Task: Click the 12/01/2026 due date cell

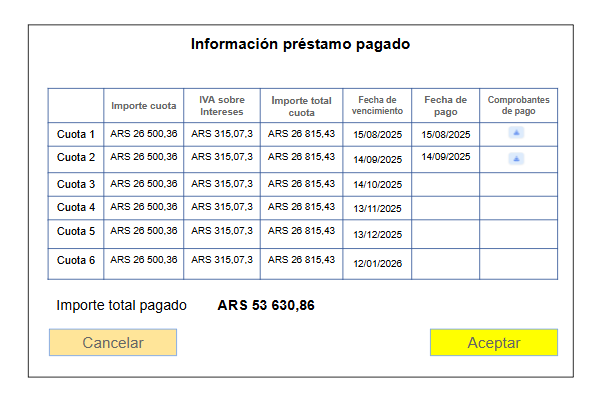Action: pyautogui.click(x=377, y=262)
